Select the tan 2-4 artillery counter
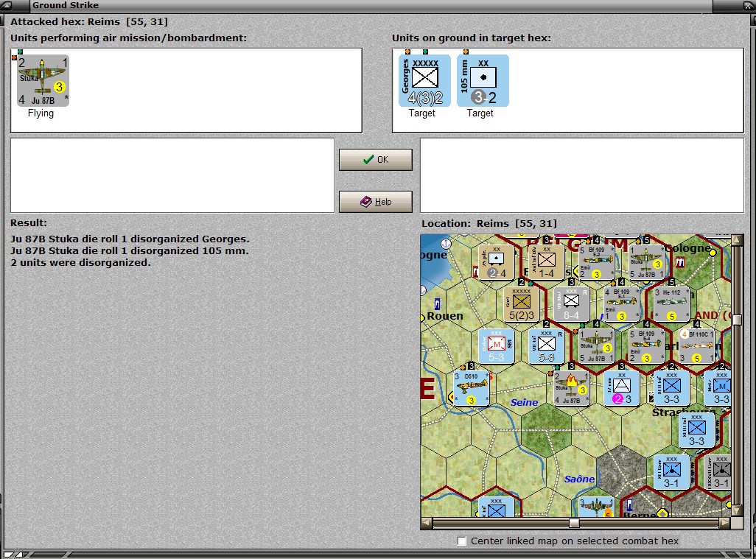This screenshot has width=756, height=559. [x=496, y=262]
